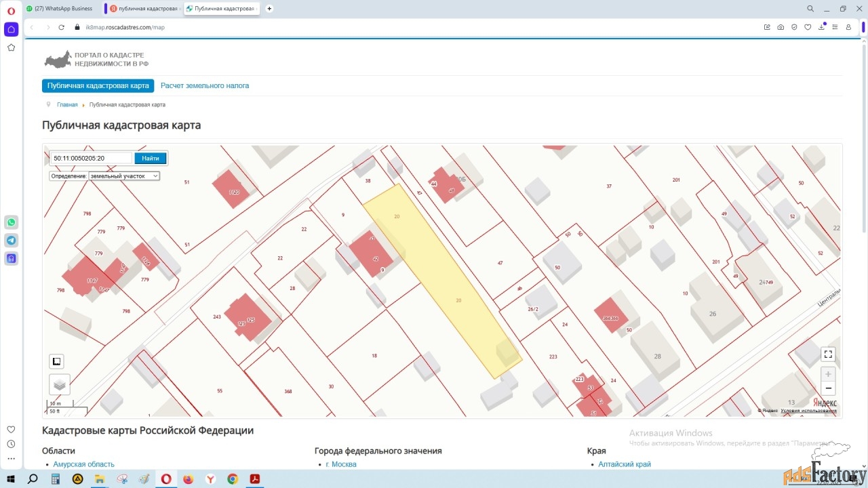This screenshot has height=488, width=868.
Task: Open WhatsApp in Opera sidebar
Action: pos(12,222)
